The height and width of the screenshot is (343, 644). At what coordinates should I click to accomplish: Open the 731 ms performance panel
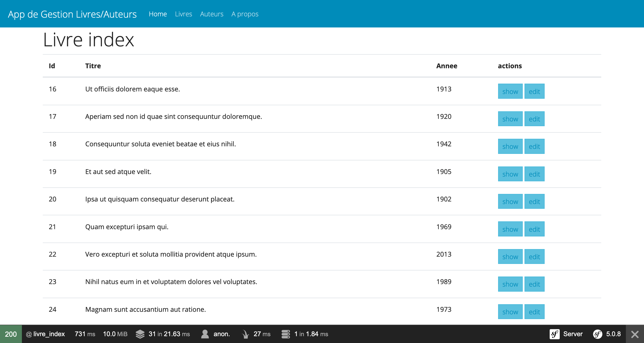click(x=85, y=334)
